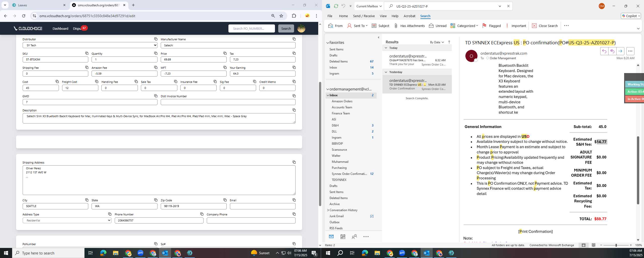Switch to Outlook Home tab
The height and width of the screenshot is (258, 644).
click(343, 16)
